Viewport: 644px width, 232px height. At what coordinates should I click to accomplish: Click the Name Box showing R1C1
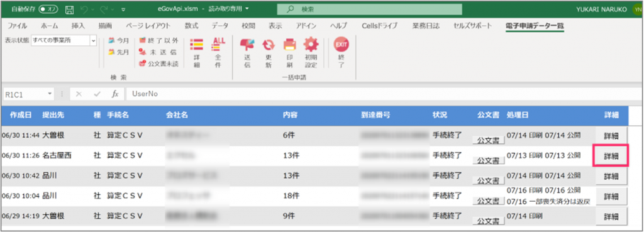25,94
